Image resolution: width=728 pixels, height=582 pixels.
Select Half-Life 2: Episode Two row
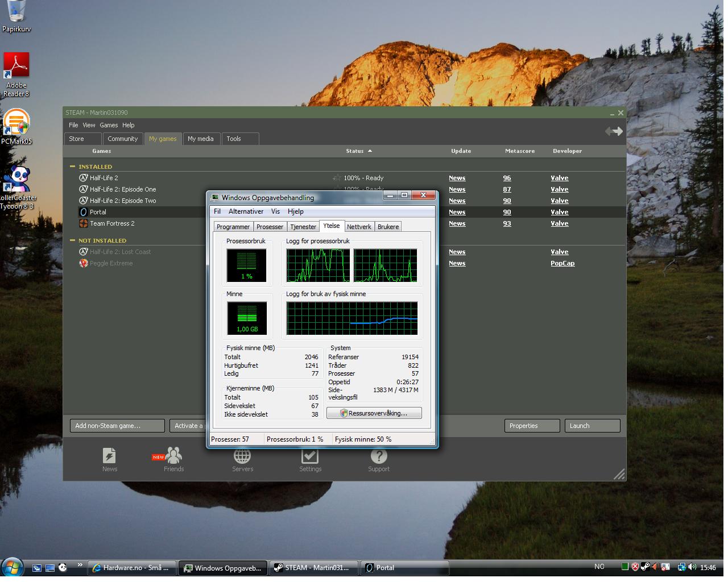(141, 201)
